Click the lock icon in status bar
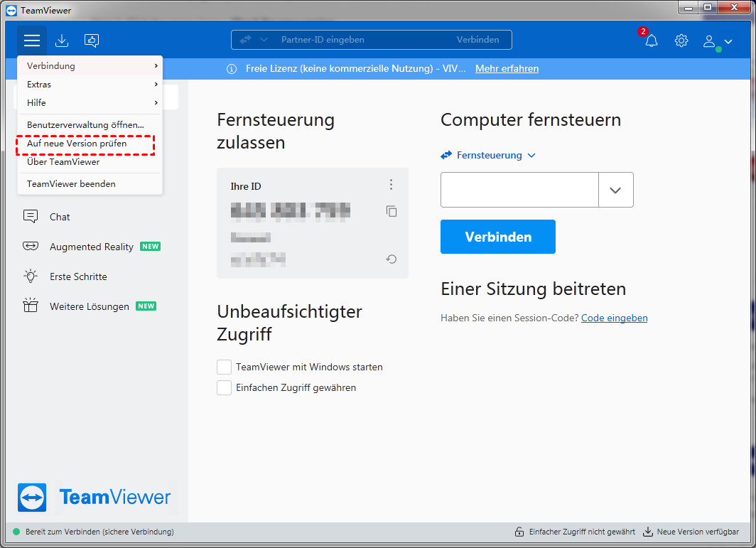Screen dimensions: 756x548 [519, 532]
